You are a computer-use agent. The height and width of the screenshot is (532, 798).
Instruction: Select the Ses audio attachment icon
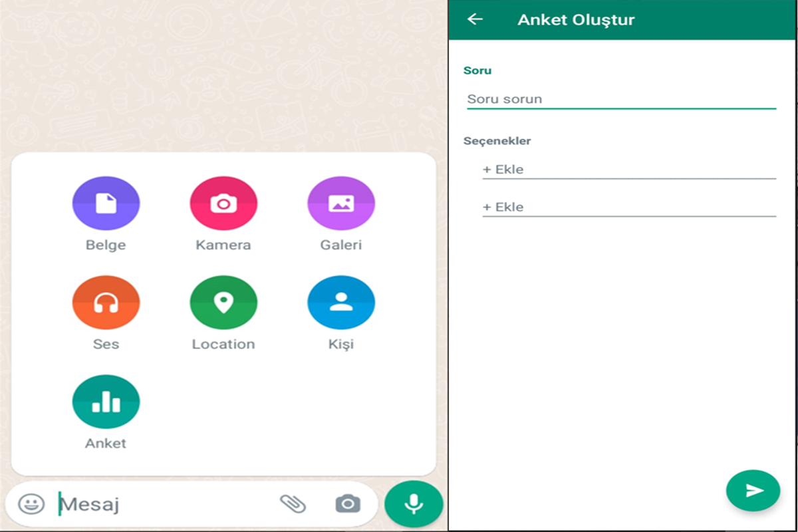point(106,303)
